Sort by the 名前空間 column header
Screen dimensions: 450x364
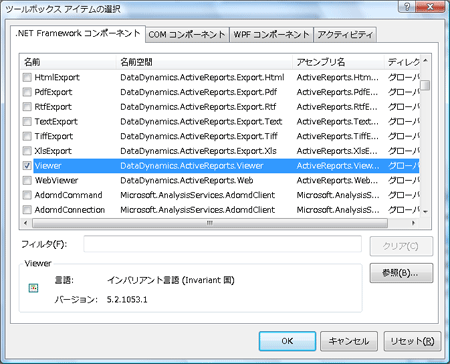tap(204, 62)
